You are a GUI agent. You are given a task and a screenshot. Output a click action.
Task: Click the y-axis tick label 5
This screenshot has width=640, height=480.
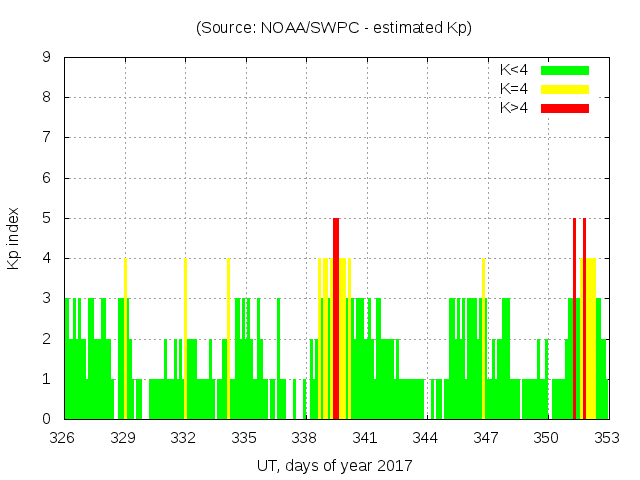coord(46,218)
